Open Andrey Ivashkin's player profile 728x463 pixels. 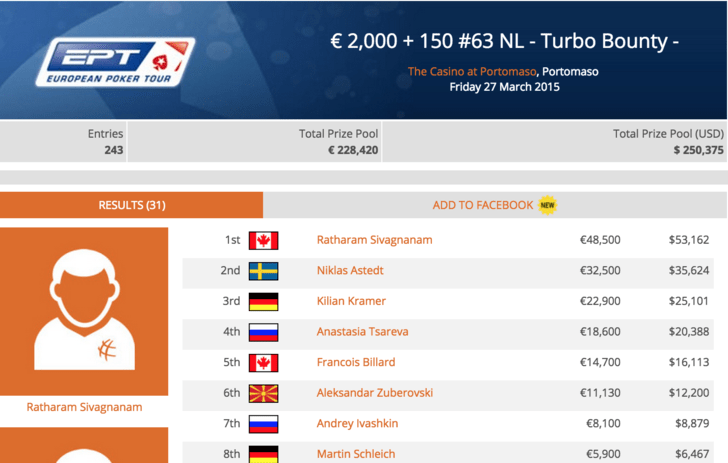pos(358,424)
